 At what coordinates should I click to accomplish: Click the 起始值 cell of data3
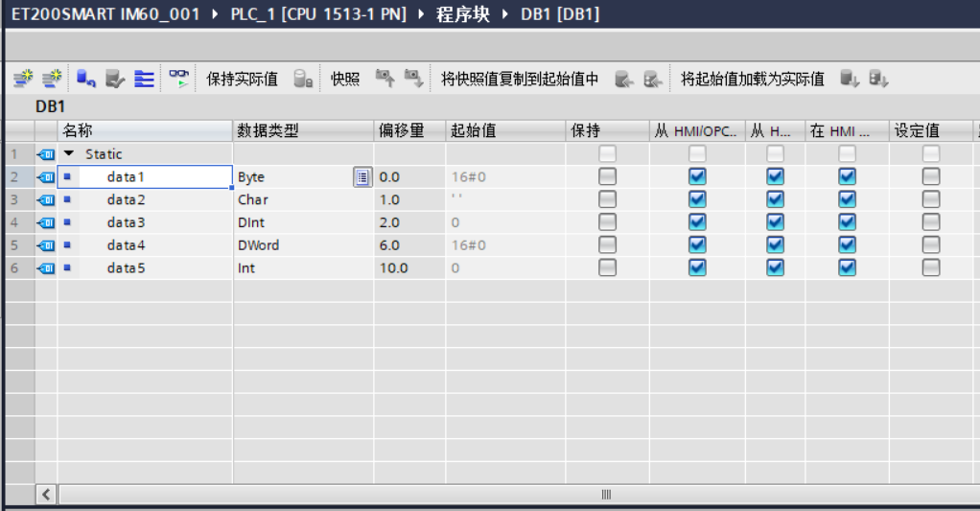(x=503, y=222)
